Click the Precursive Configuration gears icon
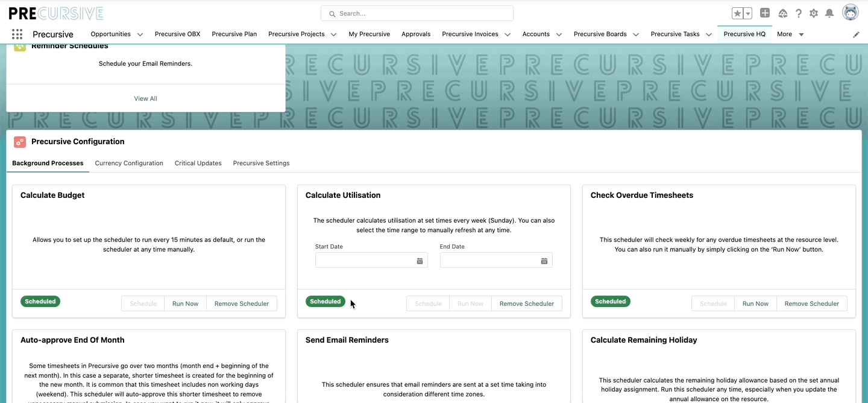Viewport: 868px width, 403px height. pyautogui.click(x=20, y=142)
